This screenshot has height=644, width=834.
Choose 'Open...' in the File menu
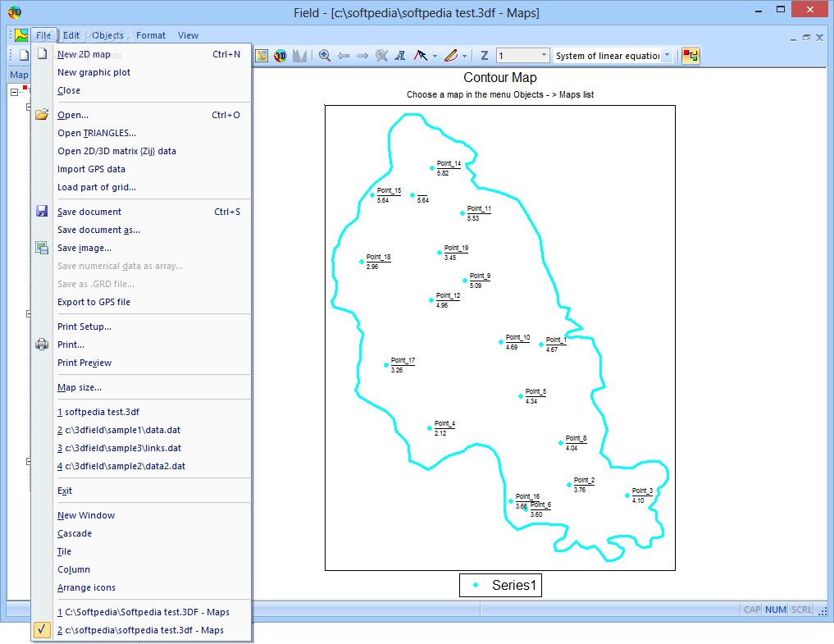[140, 115]
